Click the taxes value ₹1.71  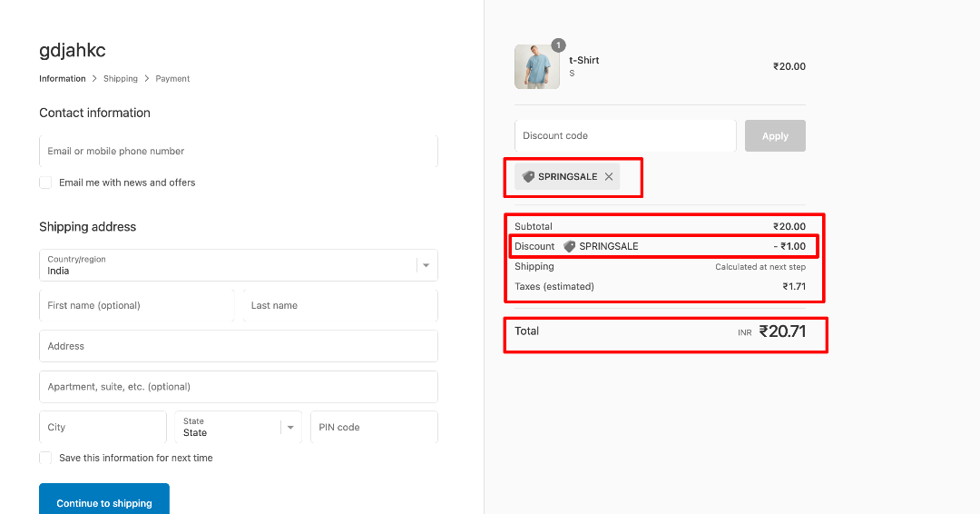coord(794,286)
